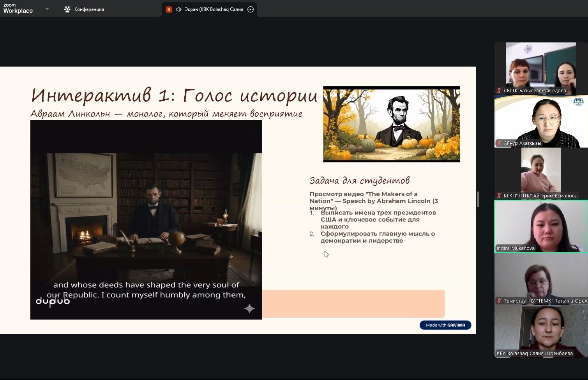The image size is (588, 380).
Task: Click muted microphone icon beside Айнур Ахаткызы
Action: click(x=499, y=143)
